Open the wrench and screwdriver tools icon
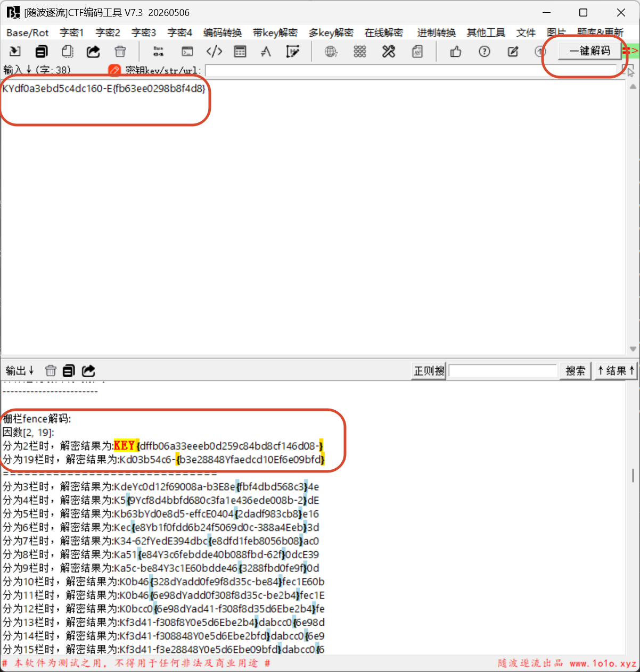The height and width of the screenshot is (672, 640). [389, 52]
